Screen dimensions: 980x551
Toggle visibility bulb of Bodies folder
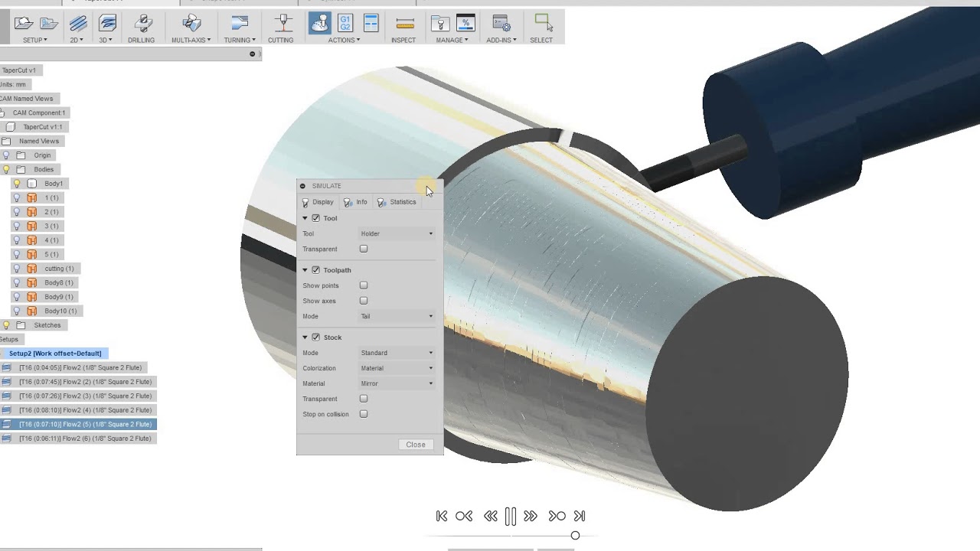6,170
